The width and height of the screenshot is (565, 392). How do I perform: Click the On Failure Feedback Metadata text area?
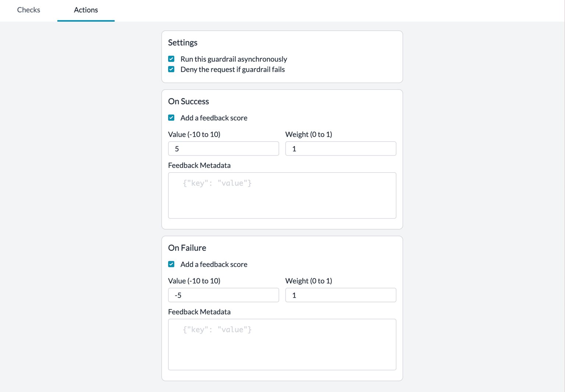pyautogui.click(x=282, y=345)
